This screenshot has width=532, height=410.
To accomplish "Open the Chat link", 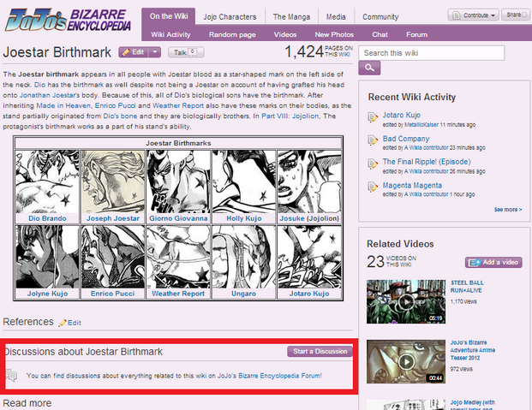I will coord(380,34).
